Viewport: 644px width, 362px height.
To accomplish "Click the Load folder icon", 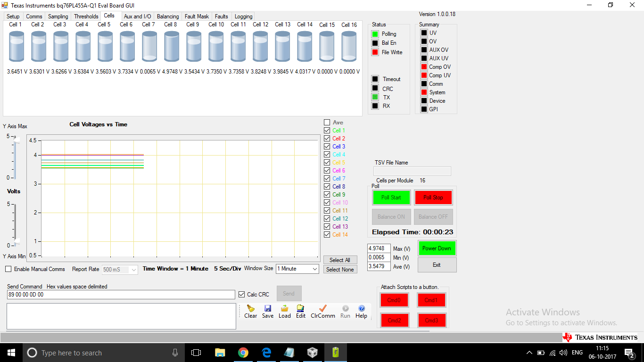I will [x=285, y=308].
